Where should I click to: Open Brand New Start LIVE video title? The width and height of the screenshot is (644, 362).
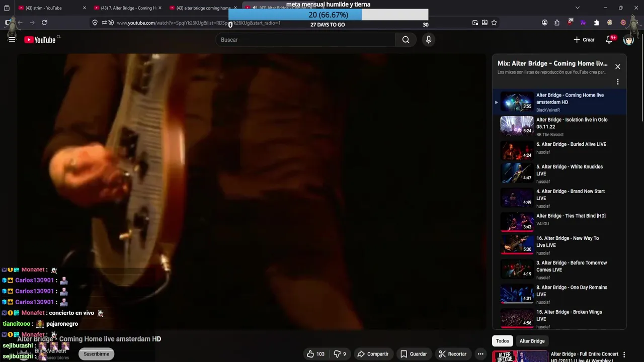(570, 195)
